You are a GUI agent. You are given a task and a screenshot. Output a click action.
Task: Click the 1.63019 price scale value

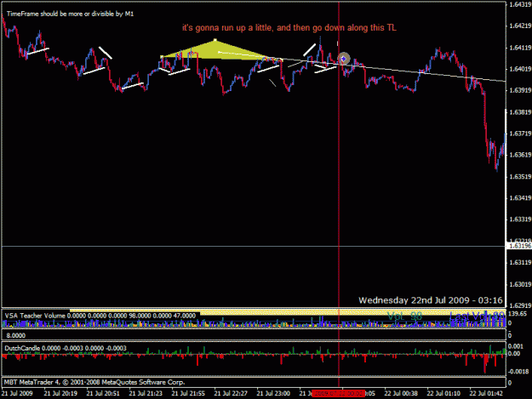520,284
